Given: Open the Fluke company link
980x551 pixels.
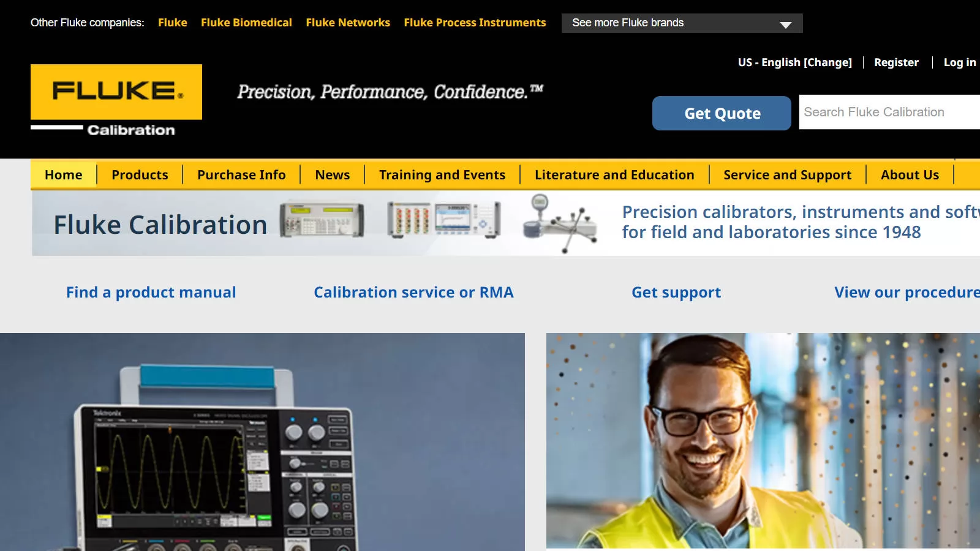Looking at the screenshot, I should 172,23.
